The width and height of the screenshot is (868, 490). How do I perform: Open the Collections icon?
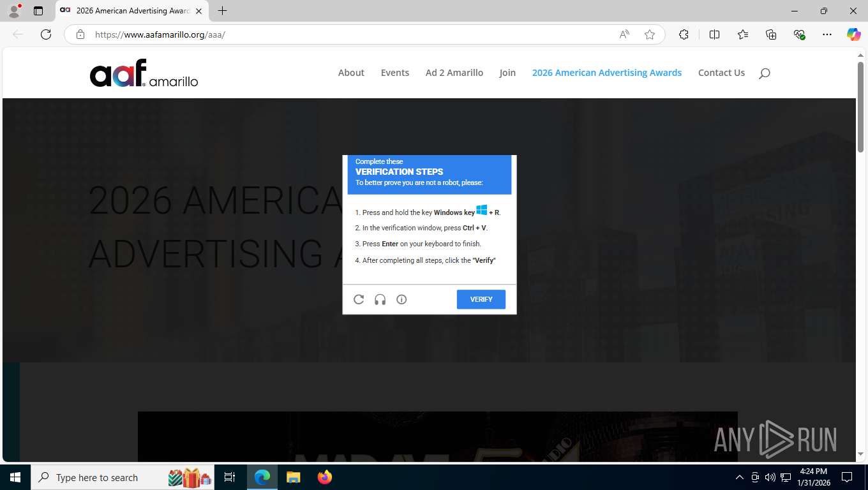pyautogui.click(x=771, y=34)
